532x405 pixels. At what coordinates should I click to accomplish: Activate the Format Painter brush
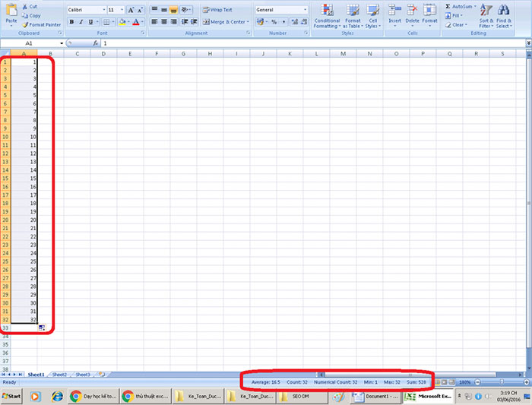pos(41,25)
